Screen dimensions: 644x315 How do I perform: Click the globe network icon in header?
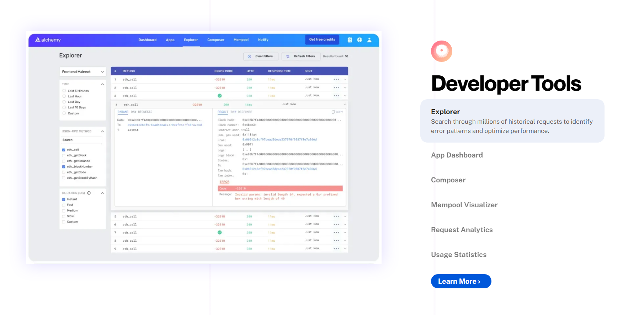(360, 40)
